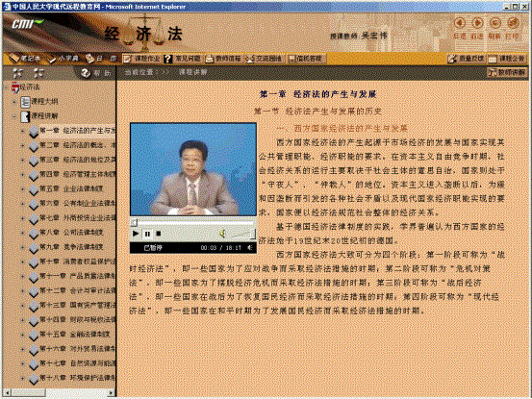This screenshot has width=532, height=399.
Task: Click the 教师讲解 button
Action: [508, 72]
